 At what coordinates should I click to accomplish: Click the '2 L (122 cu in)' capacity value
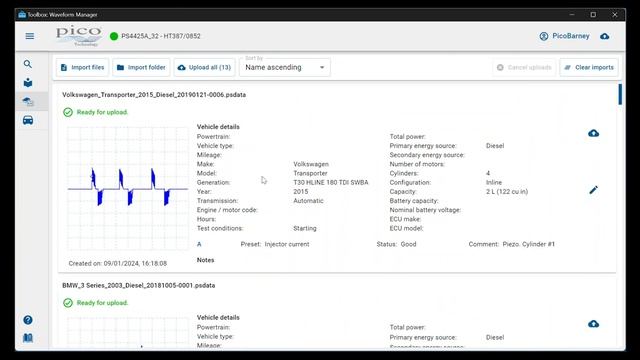point(507,191)
